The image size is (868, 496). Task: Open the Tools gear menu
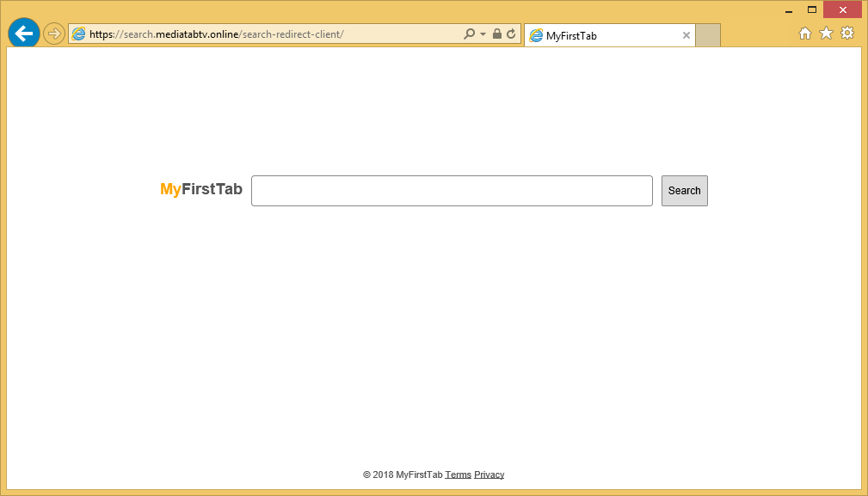(x=847, y=34)
